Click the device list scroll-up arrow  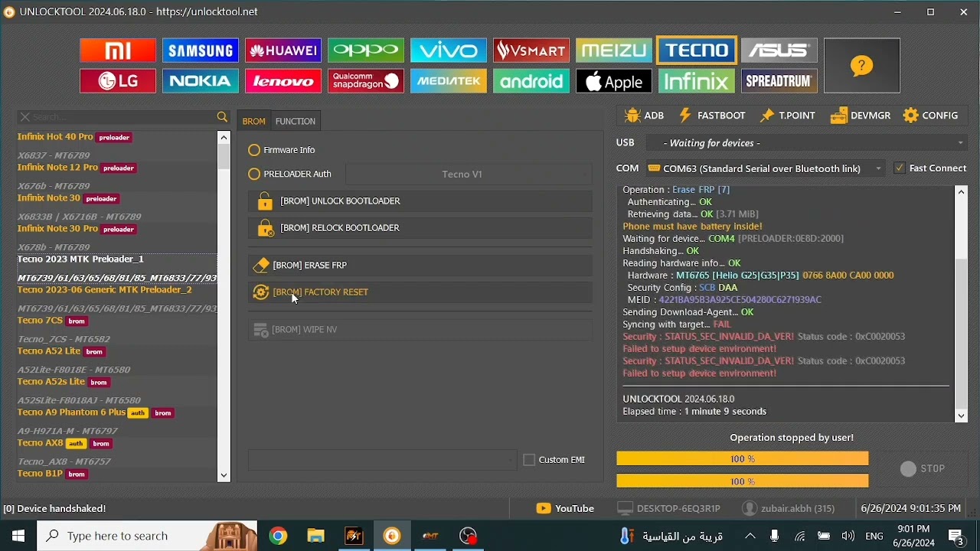[224, 138]
